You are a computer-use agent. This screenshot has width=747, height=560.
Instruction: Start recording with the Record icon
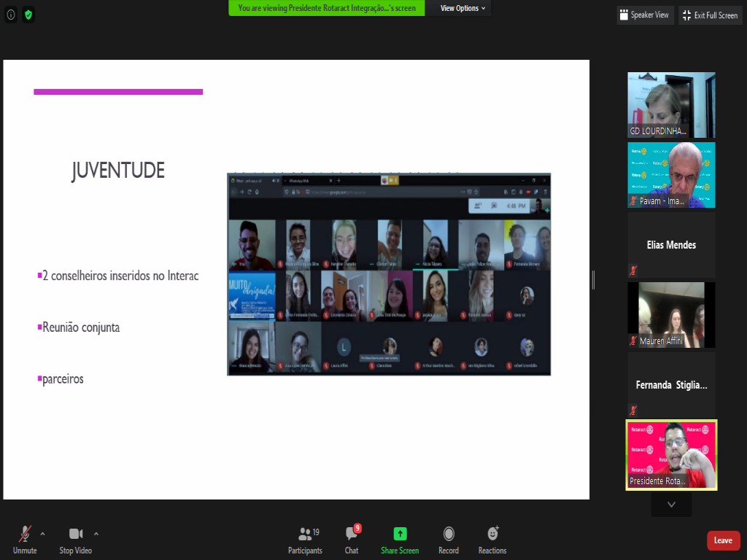(x=449, y=534)
